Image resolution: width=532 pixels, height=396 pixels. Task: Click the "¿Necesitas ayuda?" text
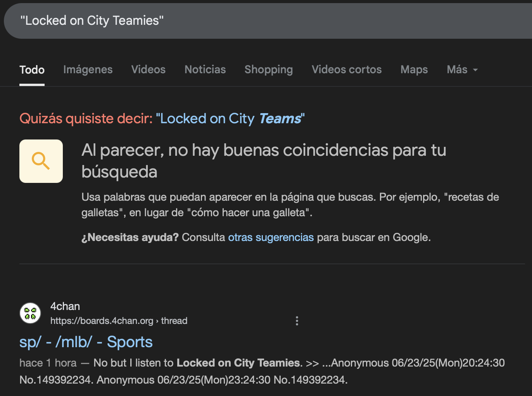[130, 237]
